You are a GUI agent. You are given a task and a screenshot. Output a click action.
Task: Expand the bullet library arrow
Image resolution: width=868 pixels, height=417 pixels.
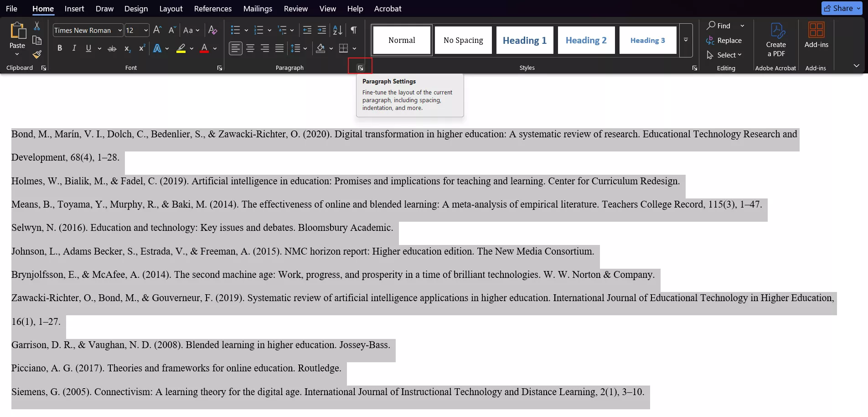(x=246, y=31)
